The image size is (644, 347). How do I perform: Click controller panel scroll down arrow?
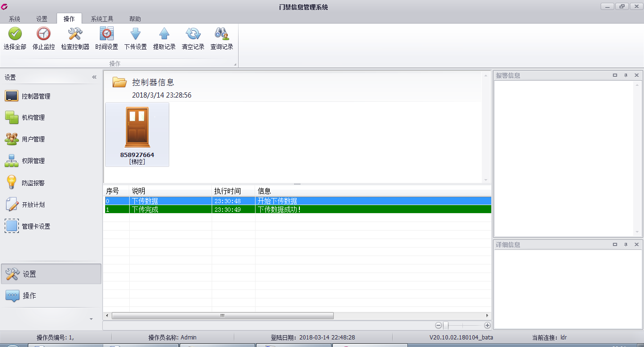pos(486,180)
